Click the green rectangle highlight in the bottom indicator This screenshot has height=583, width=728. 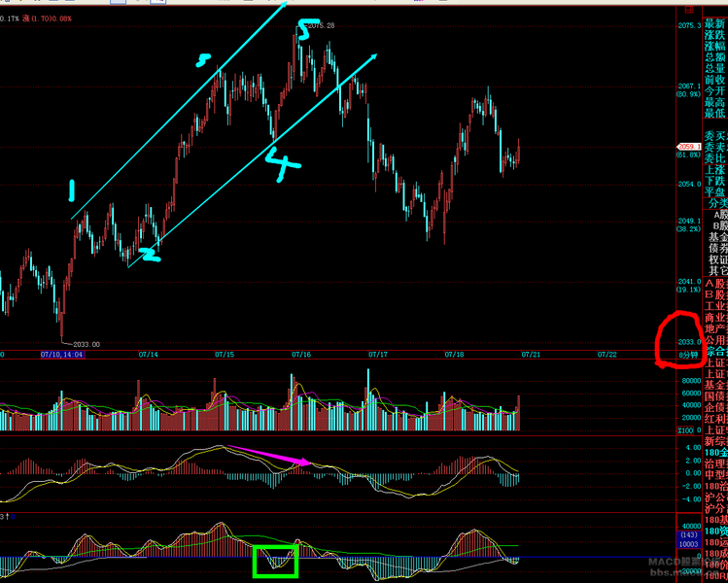tap(275, 561)
